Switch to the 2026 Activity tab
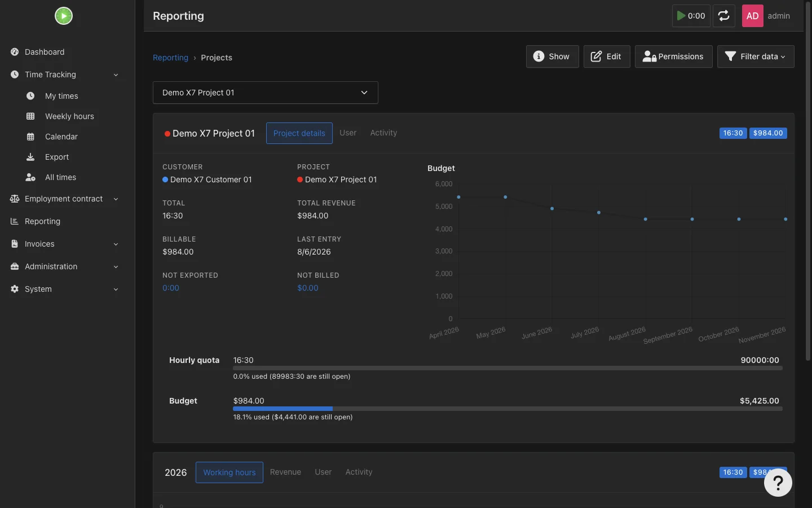This screenshot has height=508, width=812. (x=359, y=472)
